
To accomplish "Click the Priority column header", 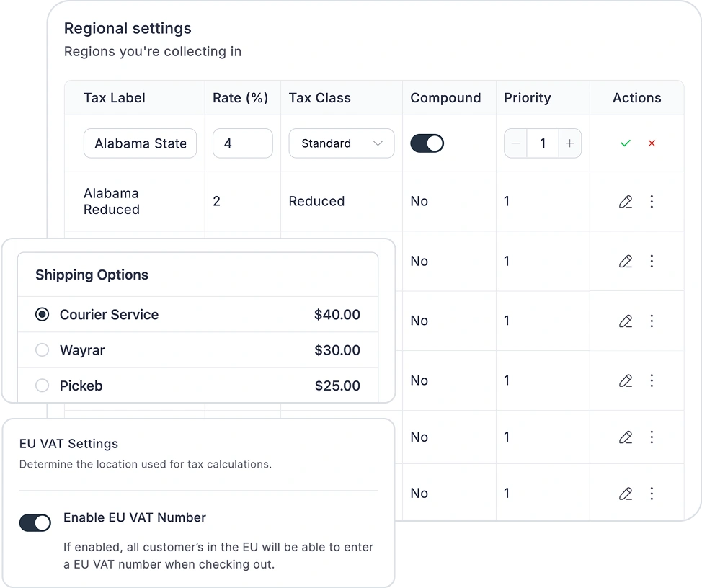I will click(x=527, y=98).
